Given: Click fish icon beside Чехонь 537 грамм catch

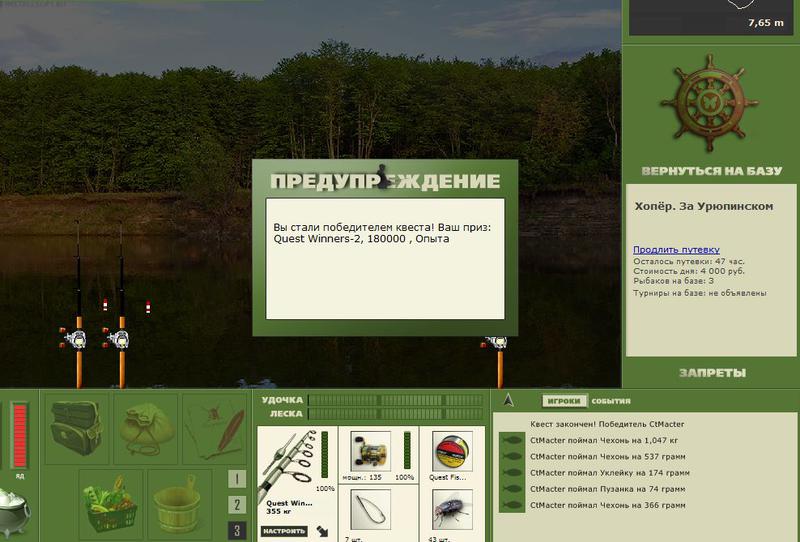Looking at the screenshot, I should pyautogui.click(x=512, y=456).
